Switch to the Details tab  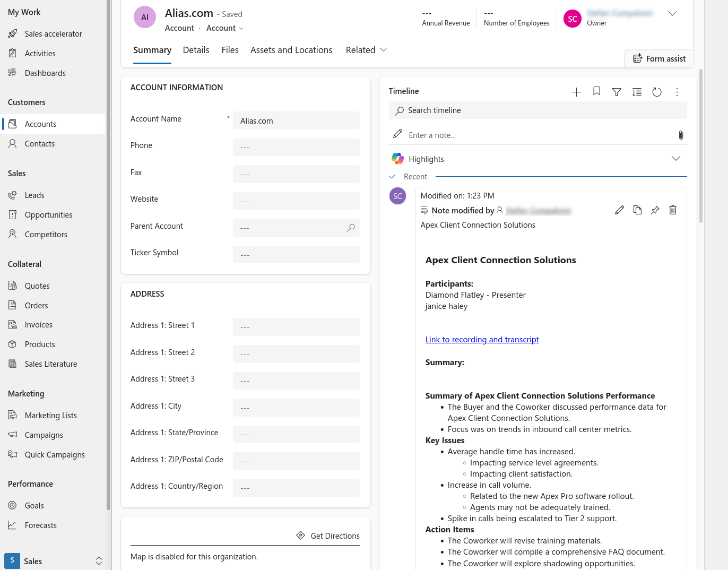tap(196, 50)
